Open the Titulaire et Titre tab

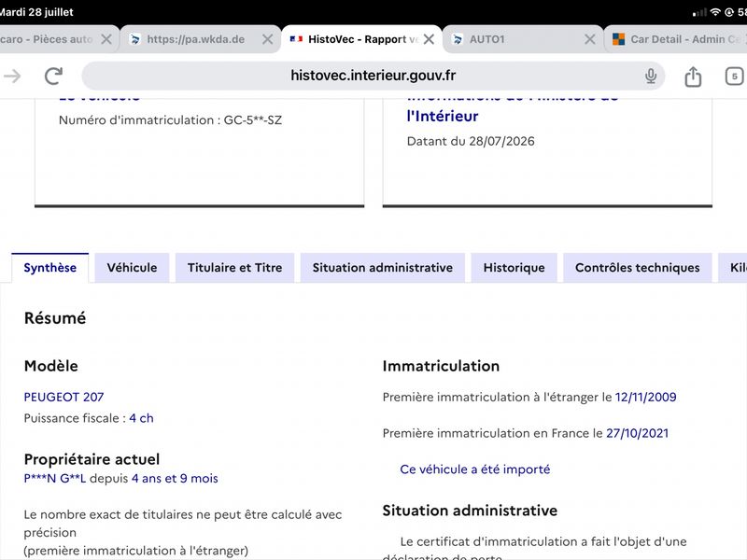click(x=235, y=268)
